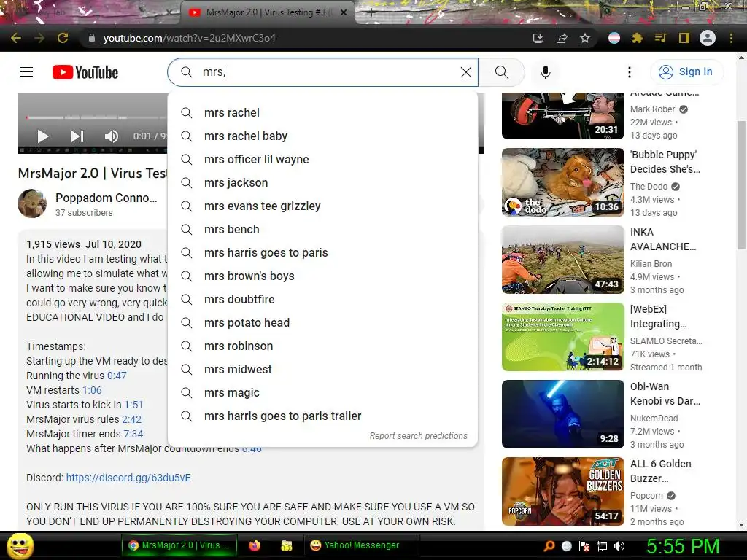Viewport: 747px width, 560px height.
Task: Reload the current page
Action: (x=63, y=38)
